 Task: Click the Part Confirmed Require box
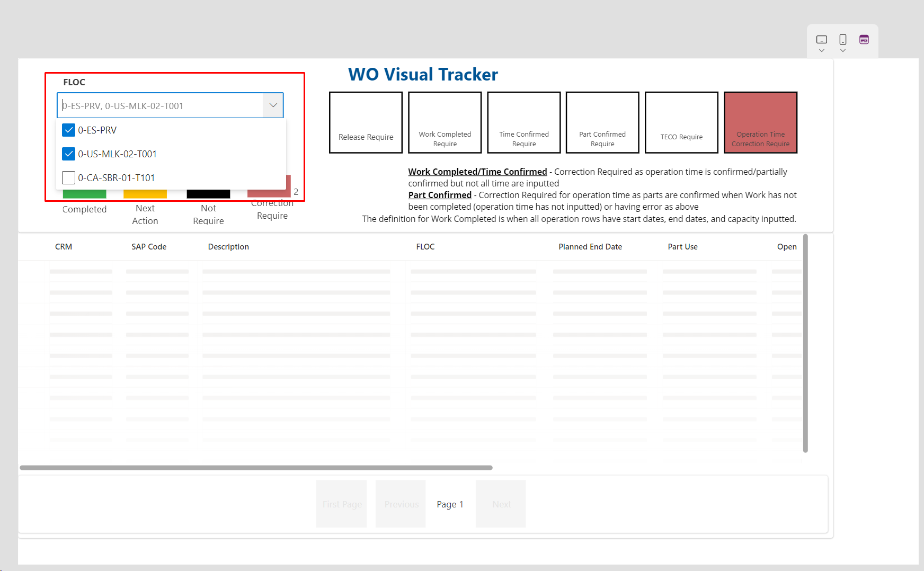tap(602, 122)
